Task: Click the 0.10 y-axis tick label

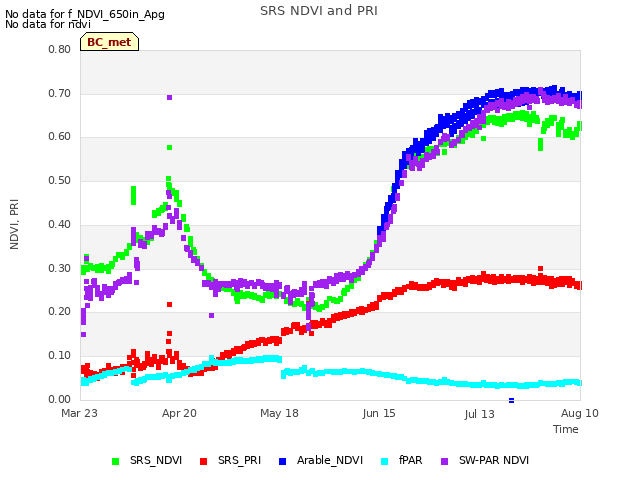Action: pos(60,356)
